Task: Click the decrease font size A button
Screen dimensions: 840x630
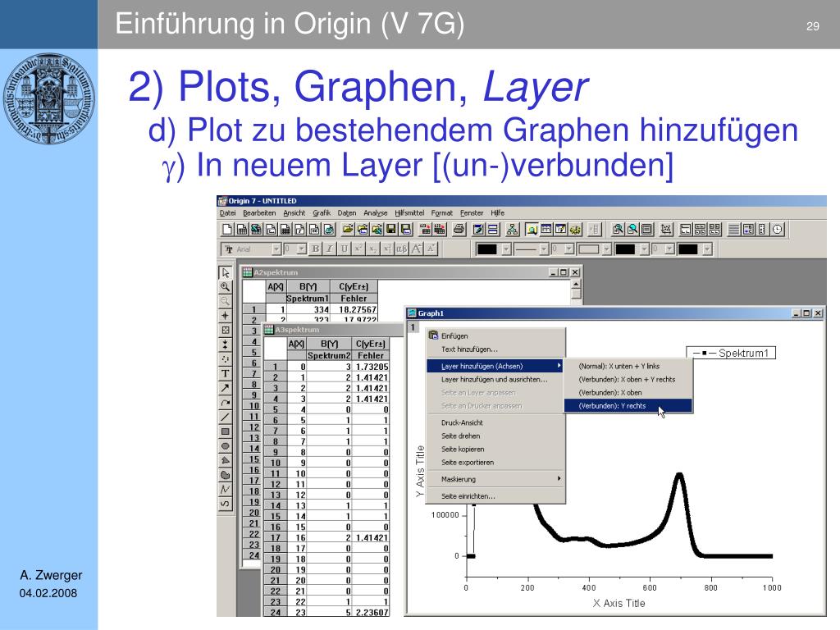Action: pyautogui.click(x=431, y=249)
